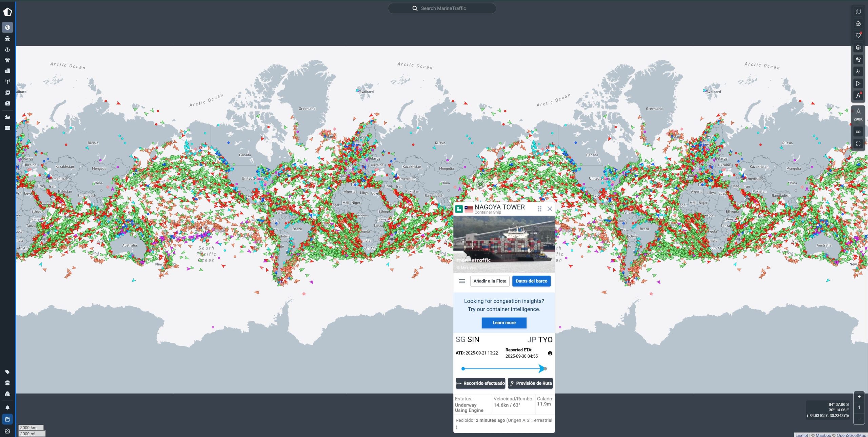Open the photos gallery sidebar icon
The height and width of the screenshot is (437, 868).
point(7,93)
